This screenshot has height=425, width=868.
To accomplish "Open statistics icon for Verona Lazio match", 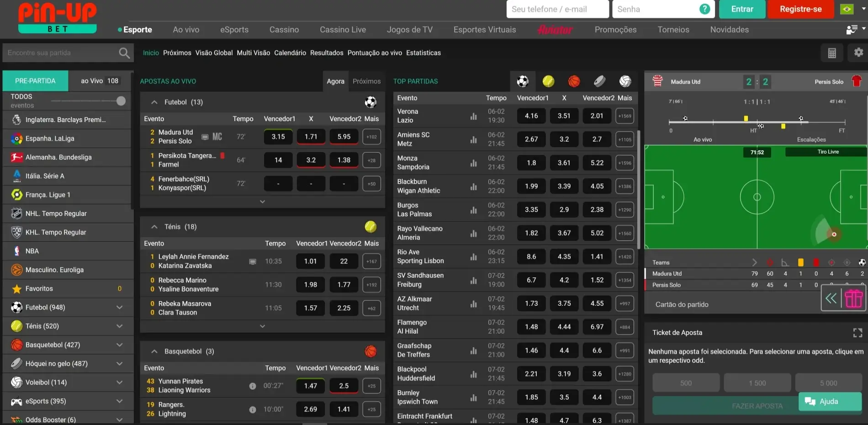I will [x=473, y=116].
